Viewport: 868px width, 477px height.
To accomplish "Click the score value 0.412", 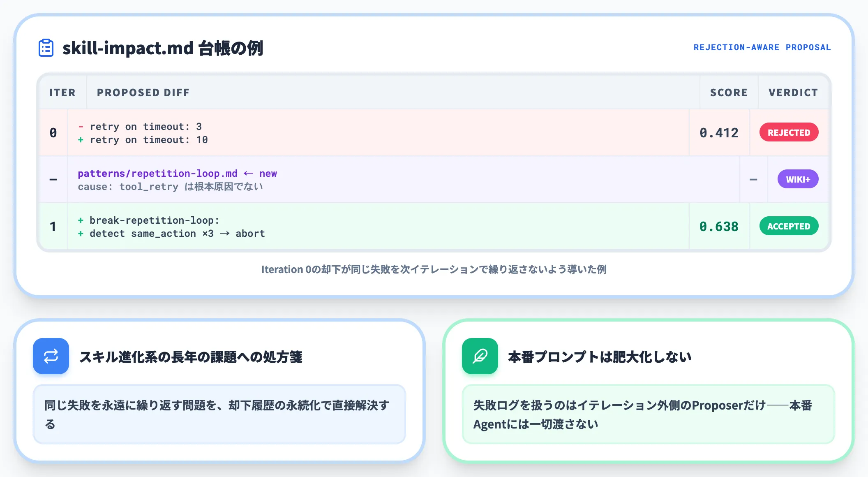I will point(719,132).
